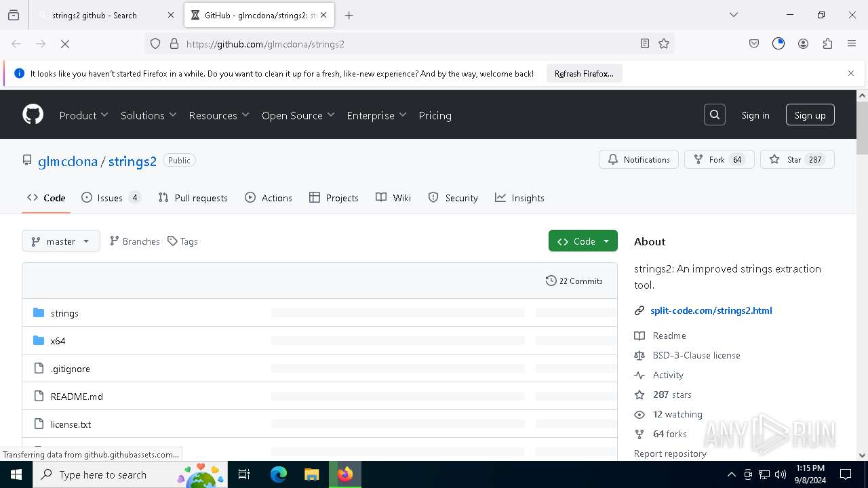The height and width of the screenshot is (488, 868).
Task: Click the BSD-3-Clause license link
Action: pos(696,355)
